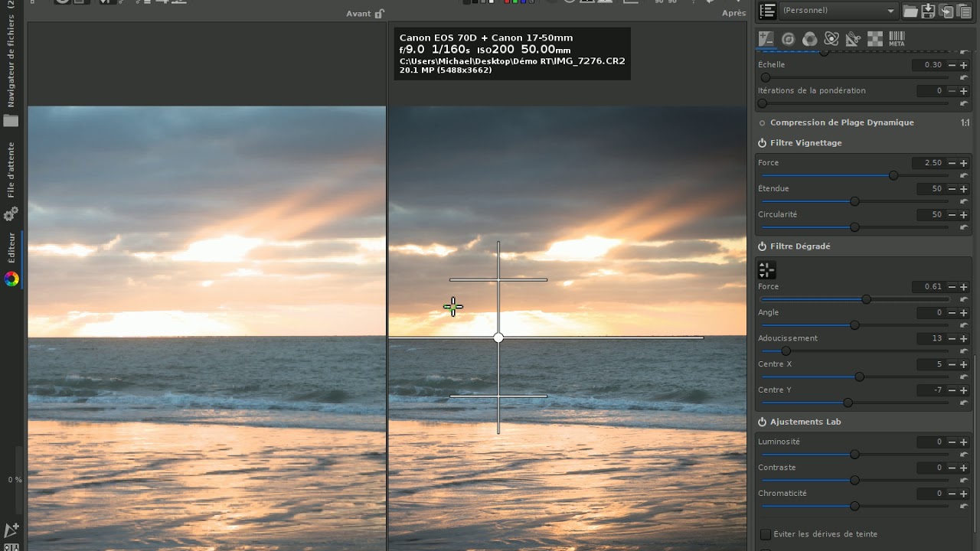The width and height of the screenshot is (980, 551).
Task: Increase Itérations de la pondération value
Action: coord(964,91)
